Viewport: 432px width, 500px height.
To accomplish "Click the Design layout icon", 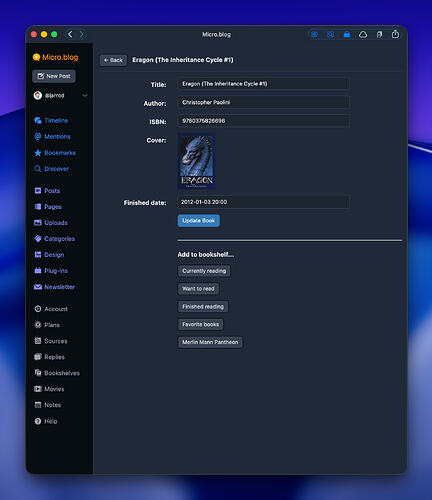I will coord(38,255).
